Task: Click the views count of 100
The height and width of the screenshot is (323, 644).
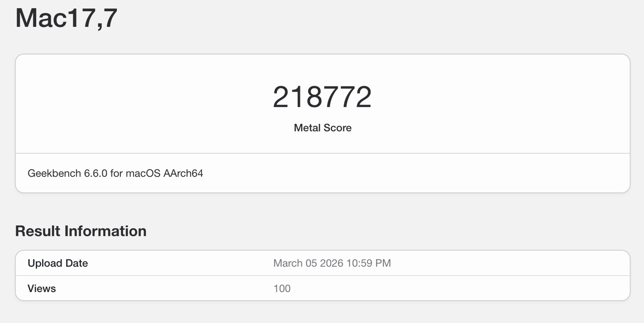Action: coord(282,289)
